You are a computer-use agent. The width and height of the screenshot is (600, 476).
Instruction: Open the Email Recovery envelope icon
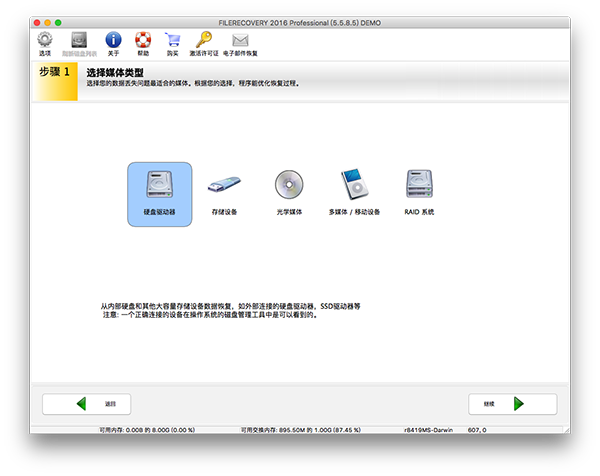point(240,44)
